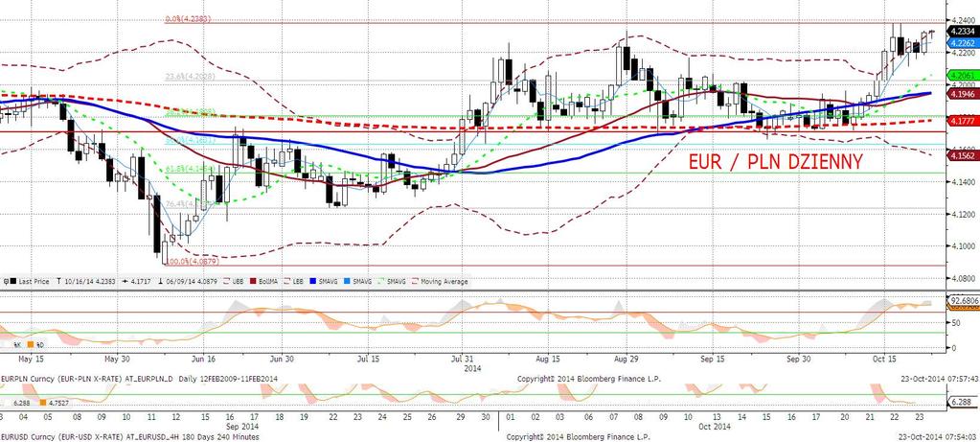The height and width of the screenshot is (442, 980).
Task: Click the stochastic value tag 92.6806
Action: point(963,301)
